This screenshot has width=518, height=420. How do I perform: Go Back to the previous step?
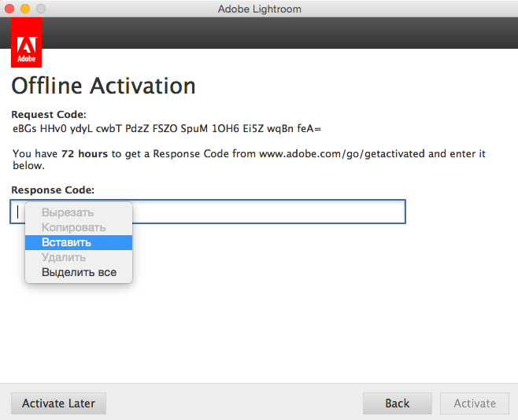pyautogui.click(x=398, y=403)
